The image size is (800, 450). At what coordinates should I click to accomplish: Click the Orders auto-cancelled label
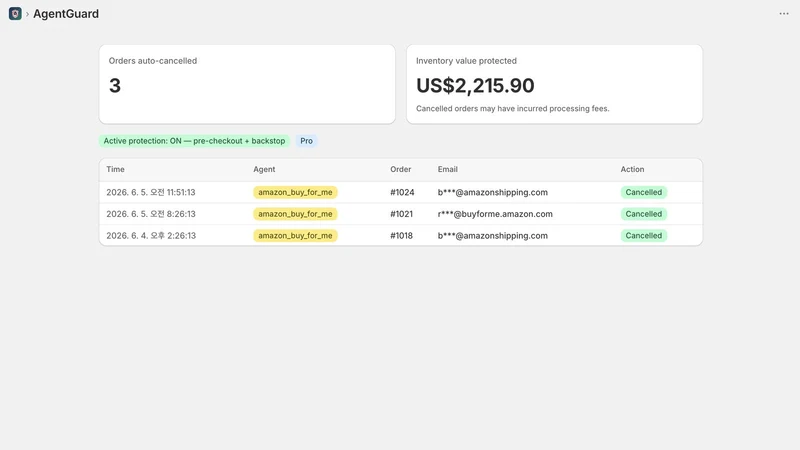(153, 61)
